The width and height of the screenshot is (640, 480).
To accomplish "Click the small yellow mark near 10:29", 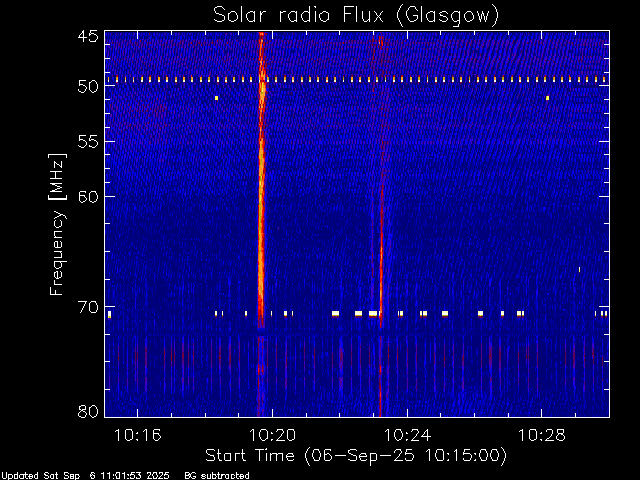I will 579,269.
